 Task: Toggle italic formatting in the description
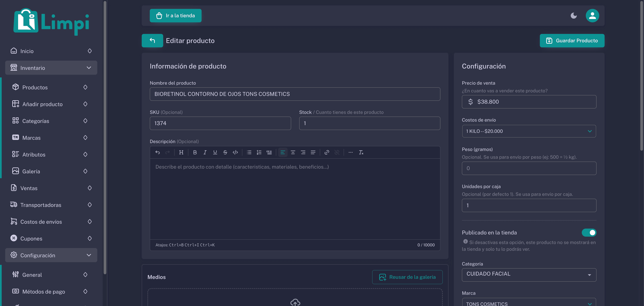[205, 152]
